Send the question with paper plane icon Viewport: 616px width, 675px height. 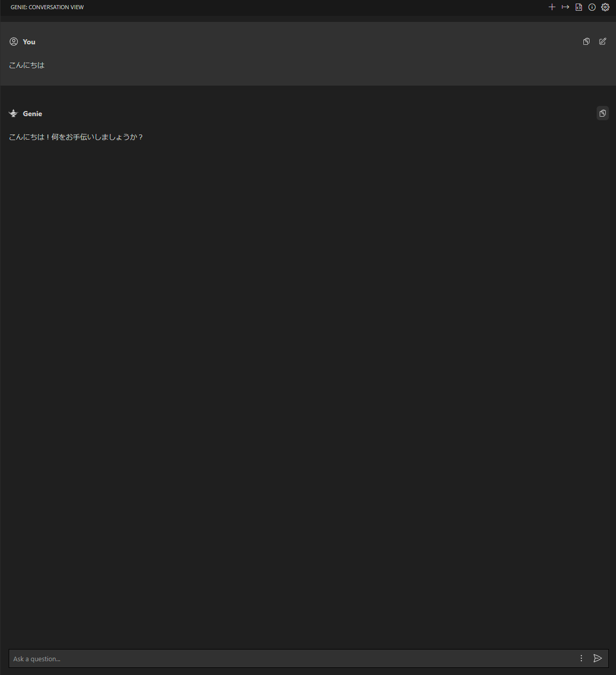coord(598,658)
